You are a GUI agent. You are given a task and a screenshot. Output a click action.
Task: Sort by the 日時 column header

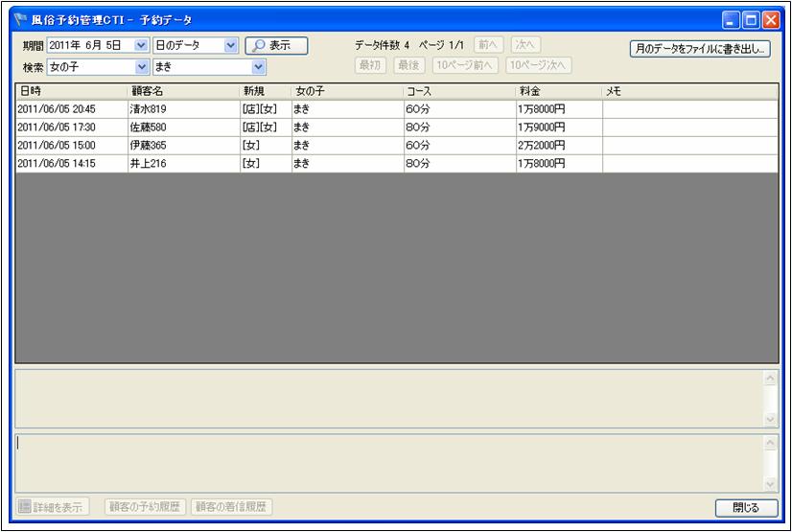[71, 90]
